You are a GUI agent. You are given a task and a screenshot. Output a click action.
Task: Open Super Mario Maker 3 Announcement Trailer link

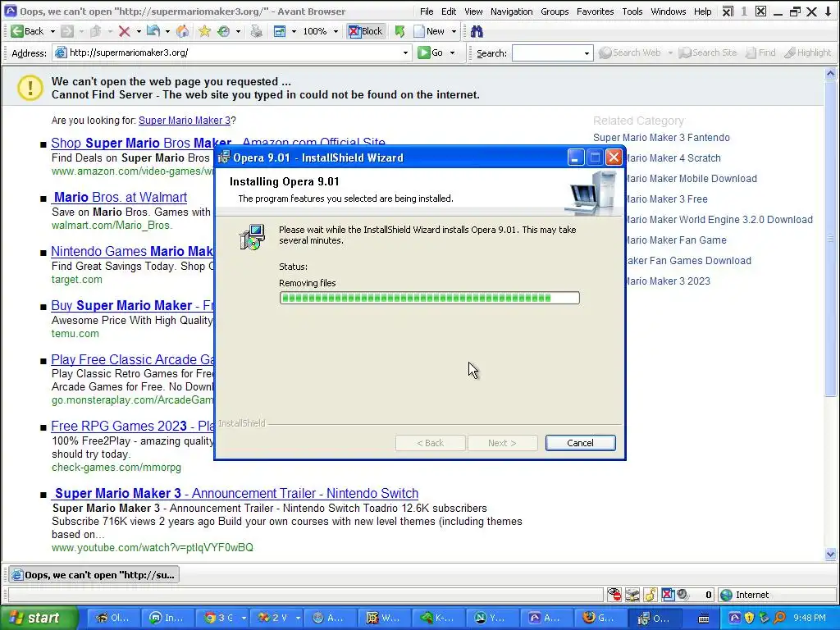coord(235,493)
